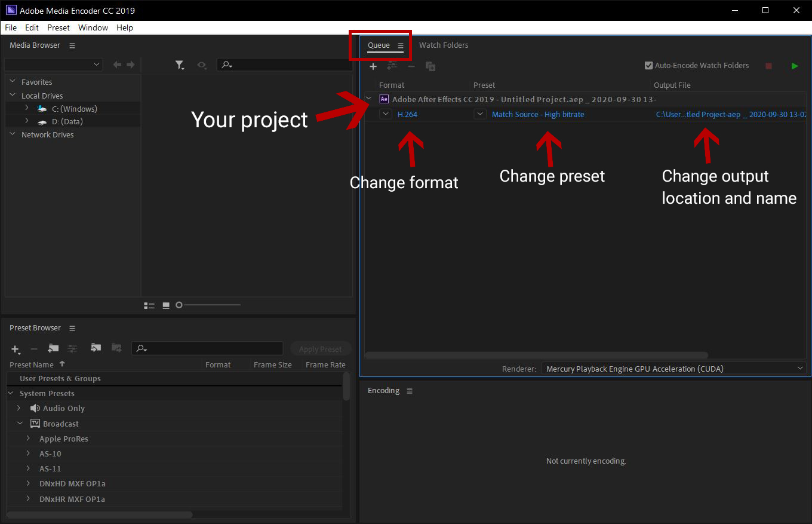Remove item with Queue minus icon
This screenshot has width=812, height=524.
[x=411, y=66]
